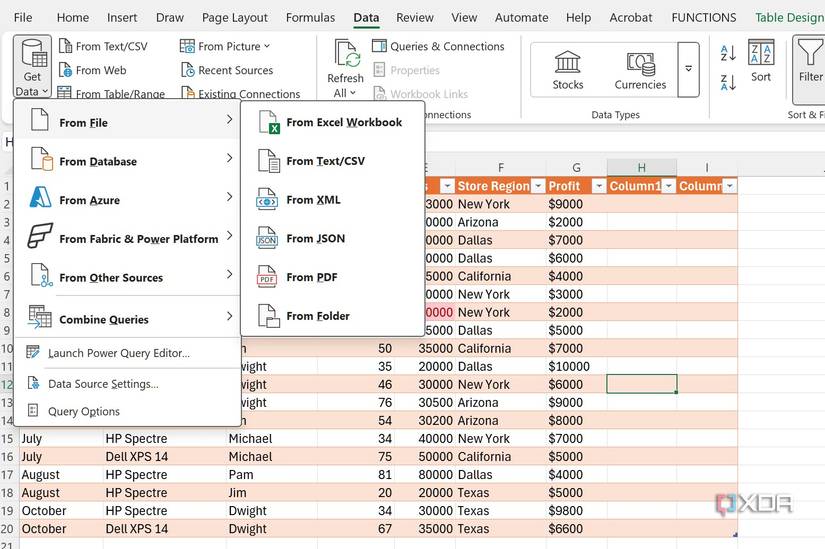Select the empty cell H12
Image resolution: width=825 pixels, height=549 pixels.
pyautogui.click(x=641, y=384)
